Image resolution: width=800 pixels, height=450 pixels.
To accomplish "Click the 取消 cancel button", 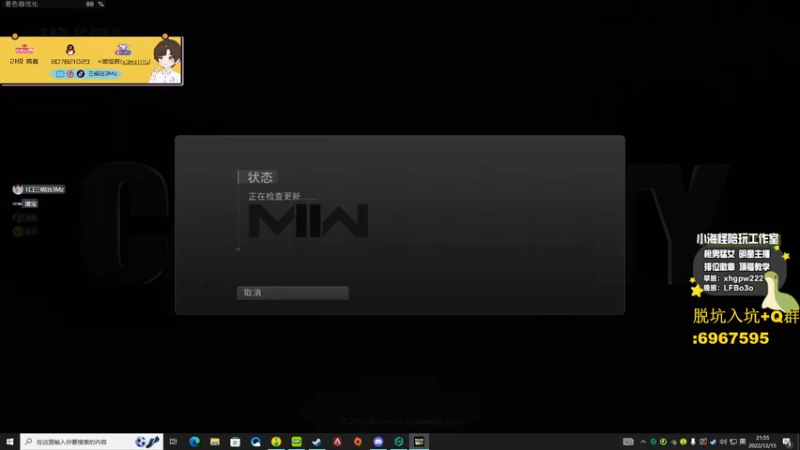I will pos(292,292).
